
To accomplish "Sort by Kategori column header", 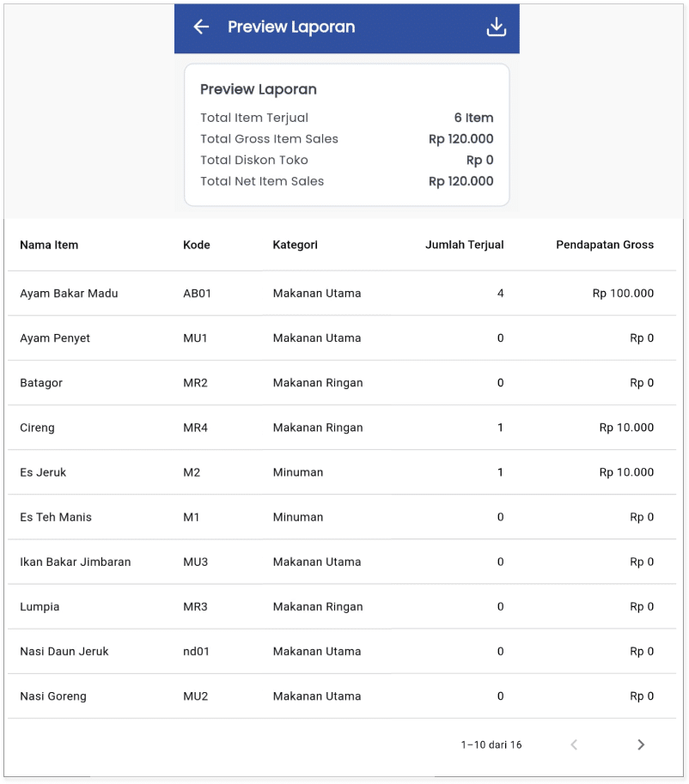I will click(x=296, y=245).
